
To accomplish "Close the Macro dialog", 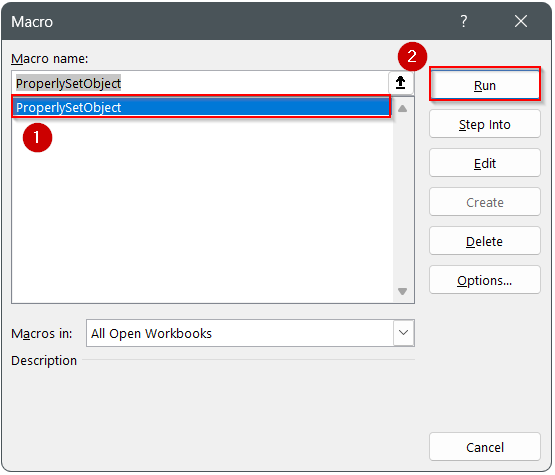I will tap(521, 21).
